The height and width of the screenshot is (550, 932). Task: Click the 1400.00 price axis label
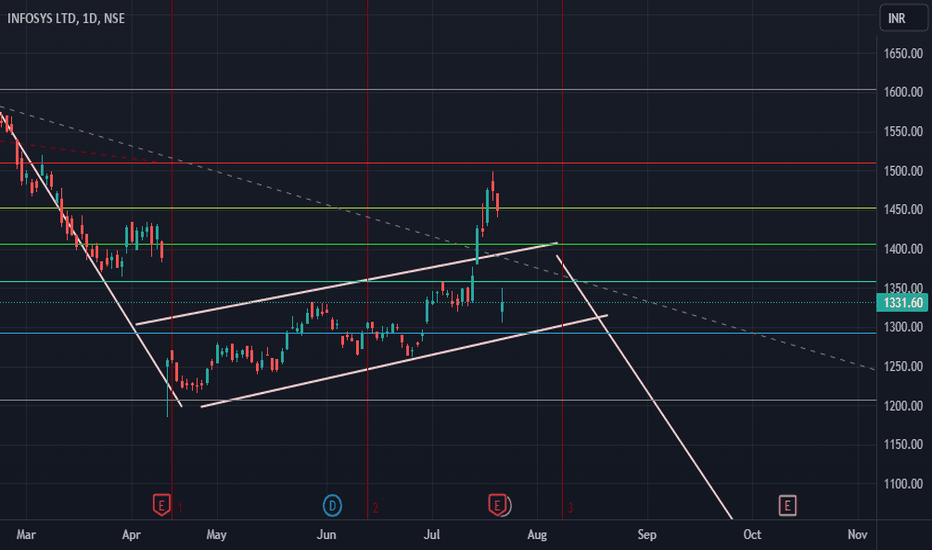tap(903, 249)
